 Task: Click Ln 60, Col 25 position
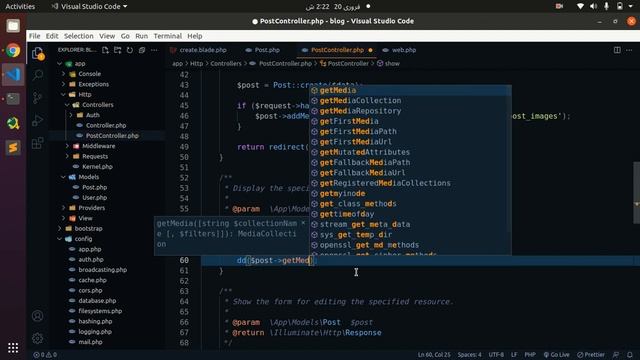click(434, 355)
